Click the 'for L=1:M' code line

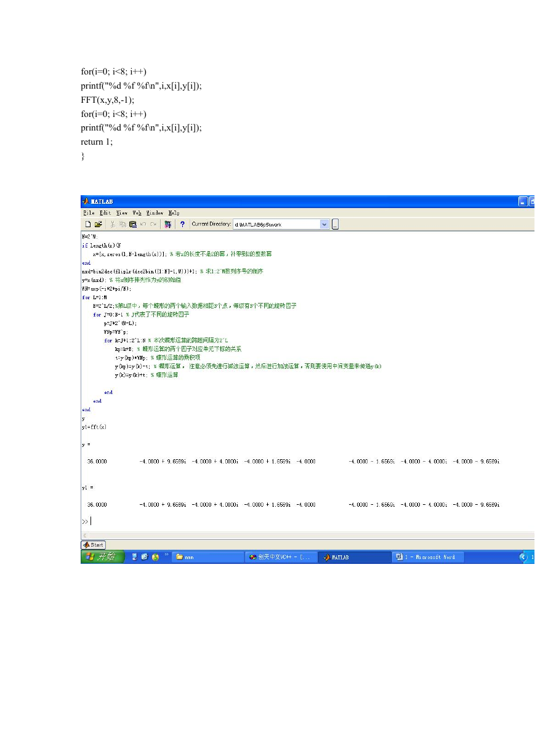94,297
